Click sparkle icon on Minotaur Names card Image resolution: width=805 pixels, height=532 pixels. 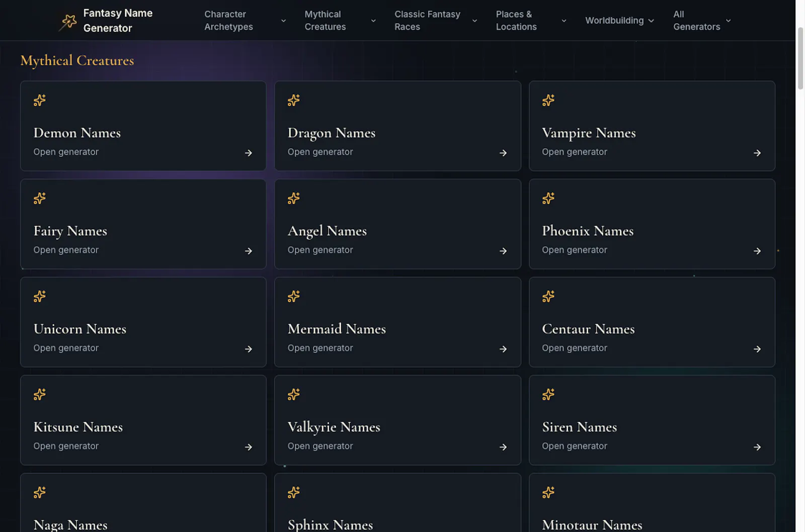pyautogui.click(x=548, y=492)
